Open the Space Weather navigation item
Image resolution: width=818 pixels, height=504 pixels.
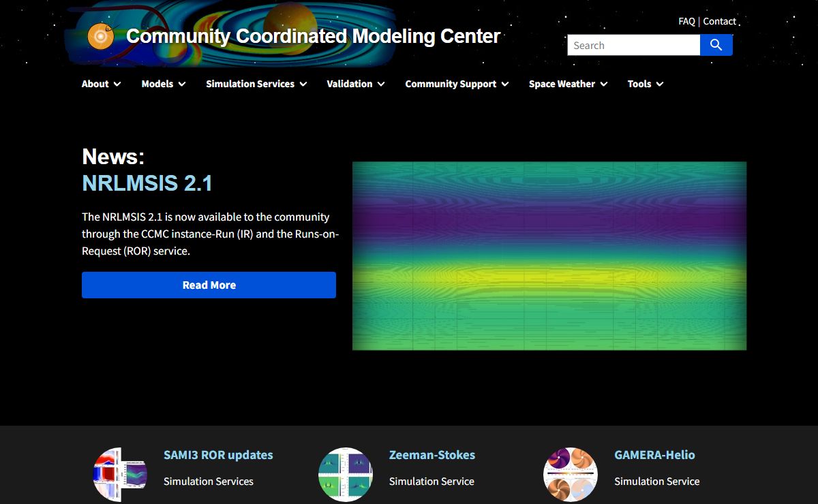pyautogui.click(x=562, y=84)
